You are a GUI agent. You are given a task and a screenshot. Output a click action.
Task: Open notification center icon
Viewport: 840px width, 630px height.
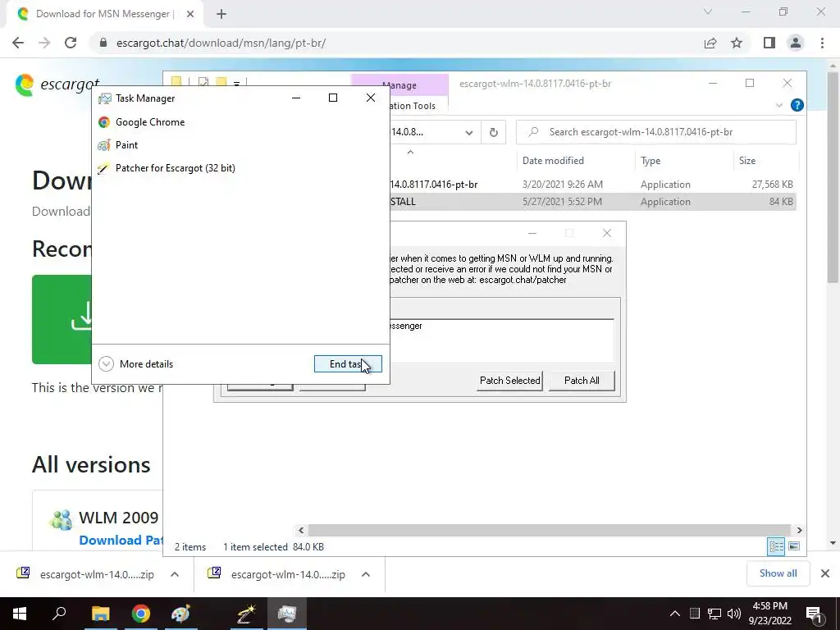click(813, 614)
